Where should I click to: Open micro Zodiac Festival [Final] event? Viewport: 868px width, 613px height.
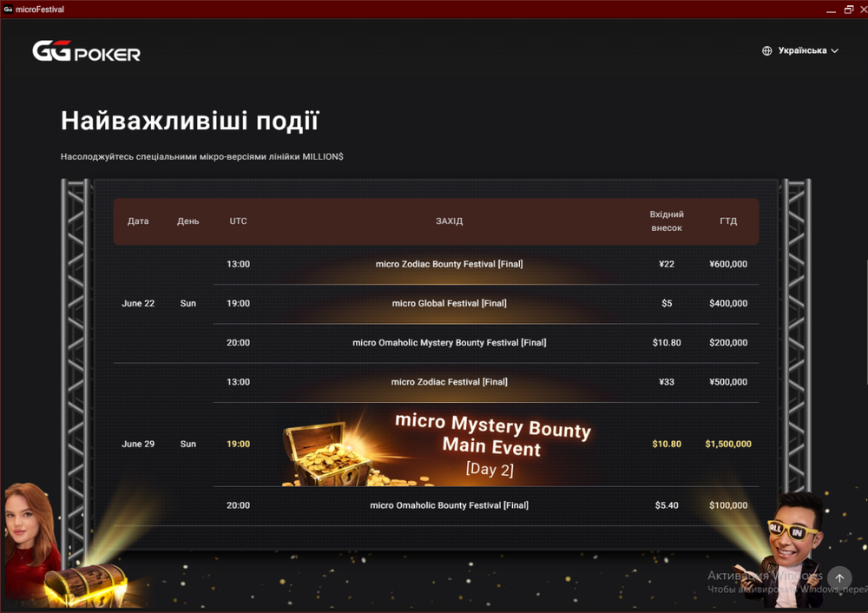[449, 382]
